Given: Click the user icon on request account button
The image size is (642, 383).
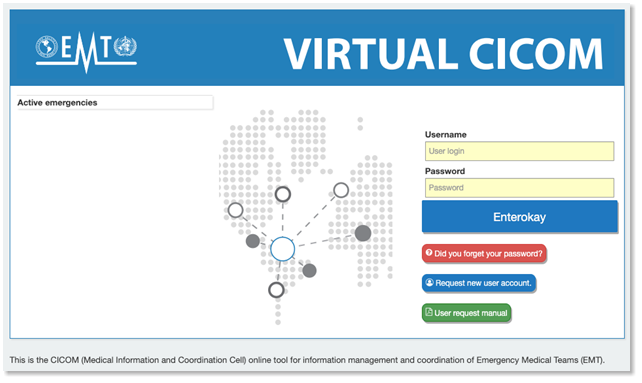Looking at the screenshot, I should pyautogui.click(x=430, y=283).
